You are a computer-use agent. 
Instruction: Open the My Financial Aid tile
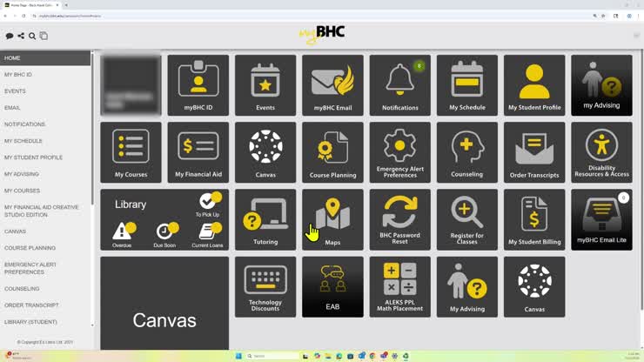[x=198, y=152]
